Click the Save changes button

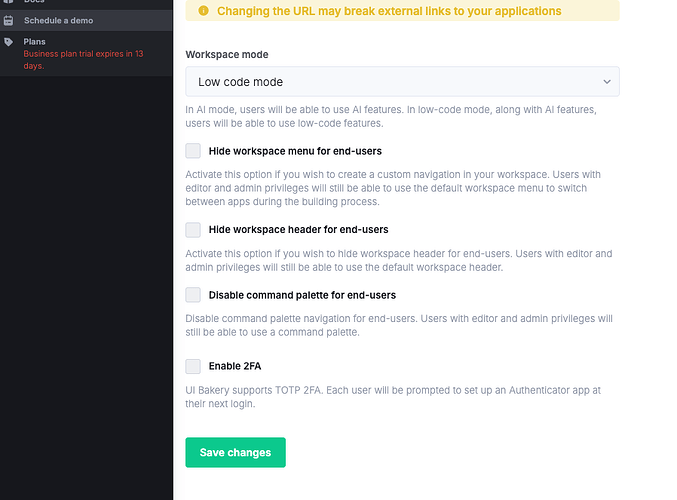(x=235, y=453)
